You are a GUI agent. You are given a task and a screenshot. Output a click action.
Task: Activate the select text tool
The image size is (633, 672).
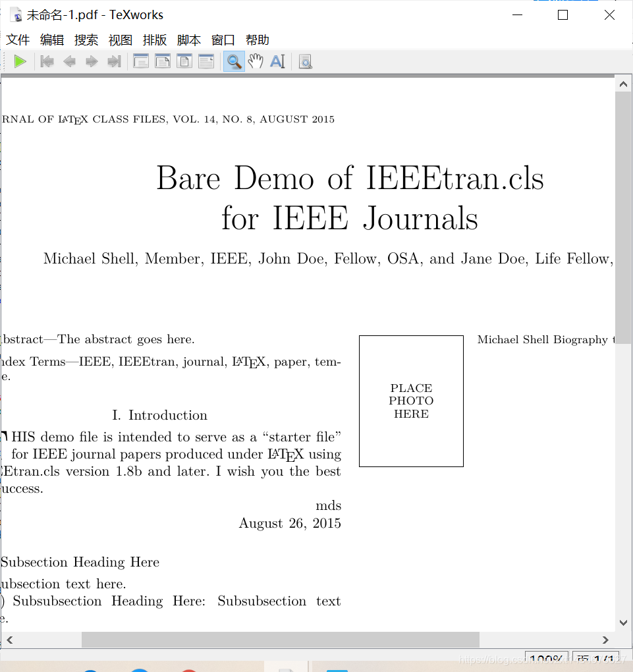(278, 62)
